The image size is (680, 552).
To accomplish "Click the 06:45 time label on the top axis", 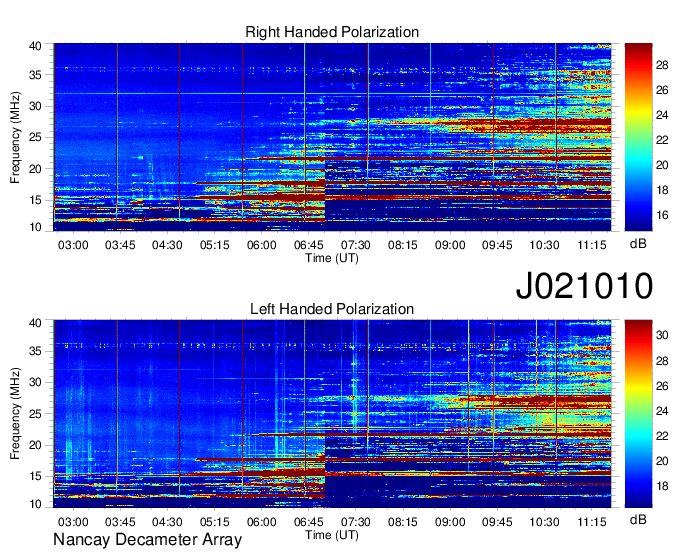I will point(309,245).
